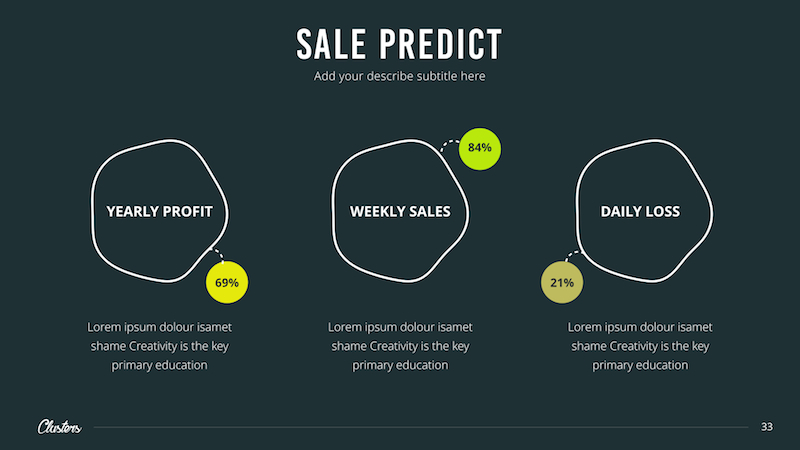Click the slide page number 33
Viewport: 800px width, 450px height.
(x=767, y=427)
